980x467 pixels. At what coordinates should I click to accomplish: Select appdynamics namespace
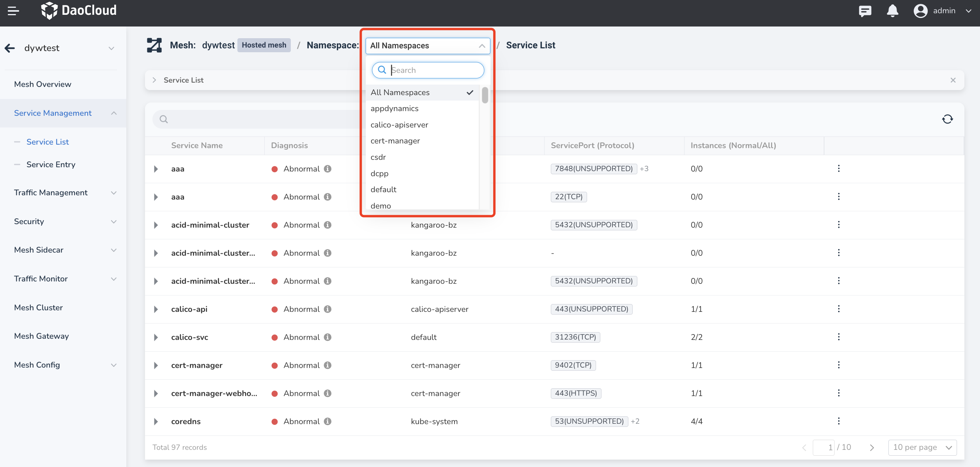pyautogui.click(x=422, y=108)
